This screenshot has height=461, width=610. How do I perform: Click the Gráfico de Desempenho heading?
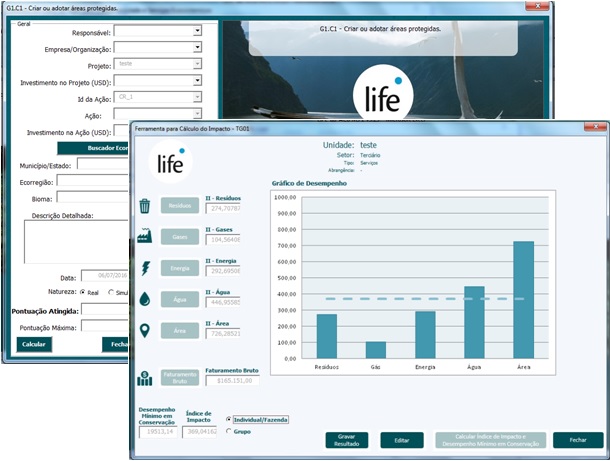pyautogui.click(x=309, y=183)
